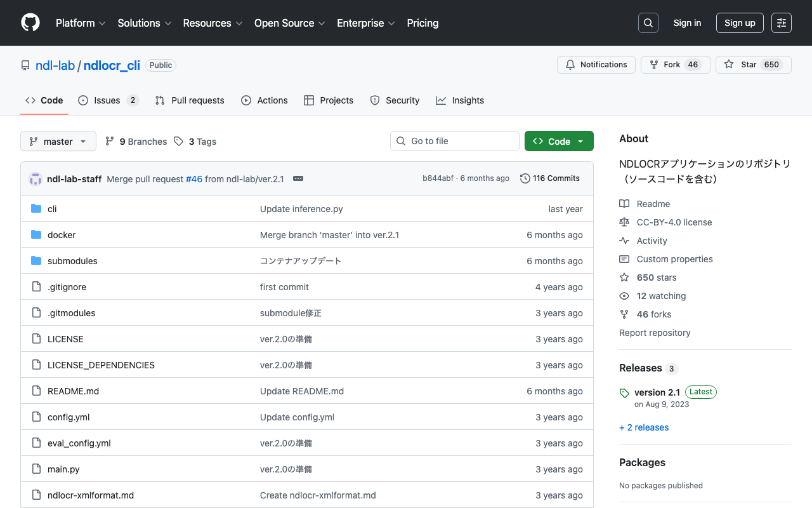812x508 pixels.
Task: Switch to the Issues tab
Action: point(108,100)
